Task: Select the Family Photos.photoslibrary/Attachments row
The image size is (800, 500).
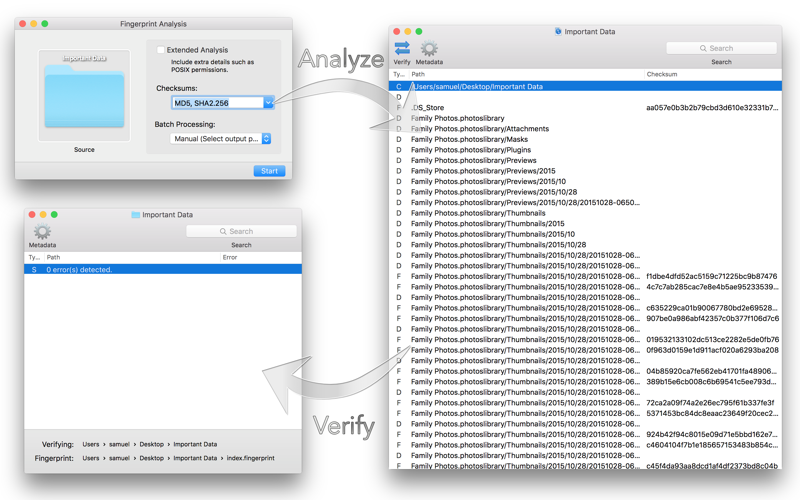Action: (585, 129)
